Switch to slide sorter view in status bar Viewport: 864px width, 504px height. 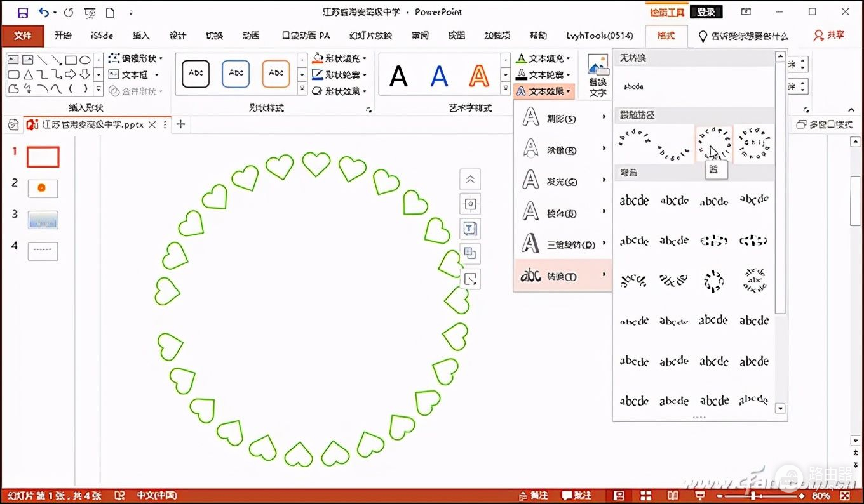click(x=645, y=495)
